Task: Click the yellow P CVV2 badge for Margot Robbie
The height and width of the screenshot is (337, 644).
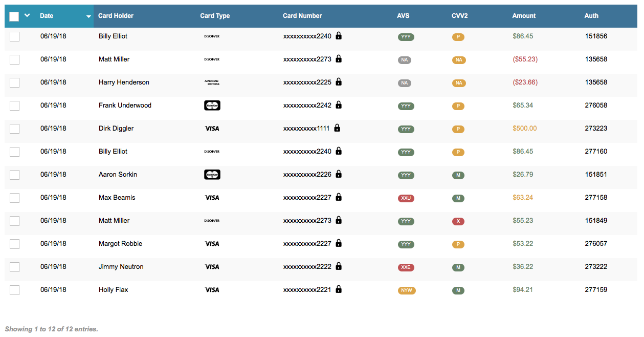Action: pyautogui.click(x=458, y=244)
